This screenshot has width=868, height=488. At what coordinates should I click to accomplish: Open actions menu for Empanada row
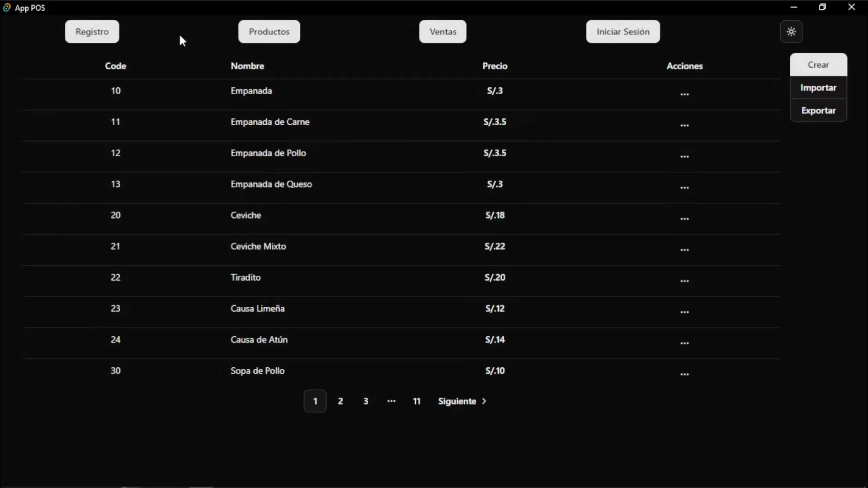point(684,94)
